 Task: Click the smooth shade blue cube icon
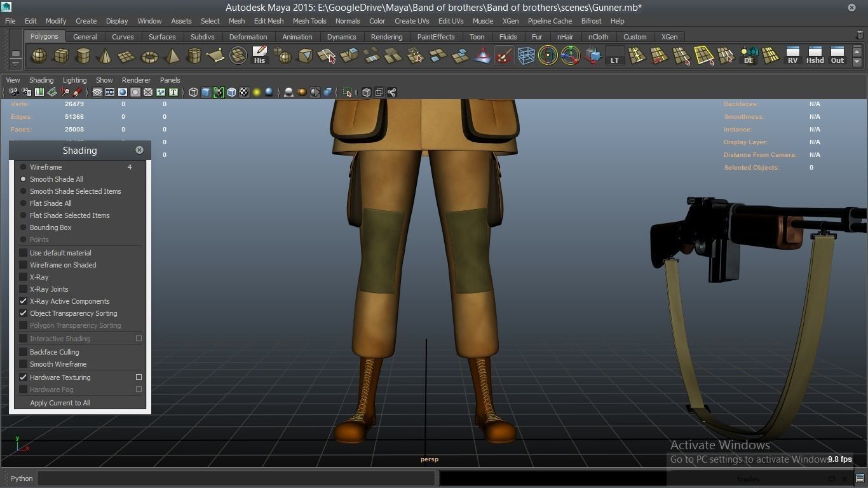click(206, 92)
